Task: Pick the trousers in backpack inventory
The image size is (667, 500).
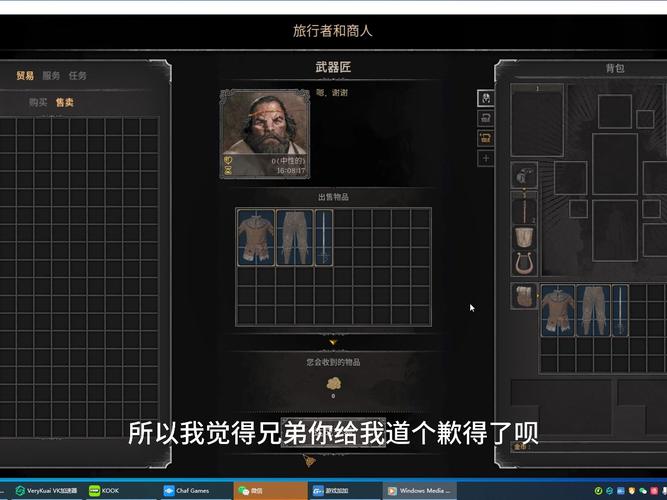Action: coord(593,311)
